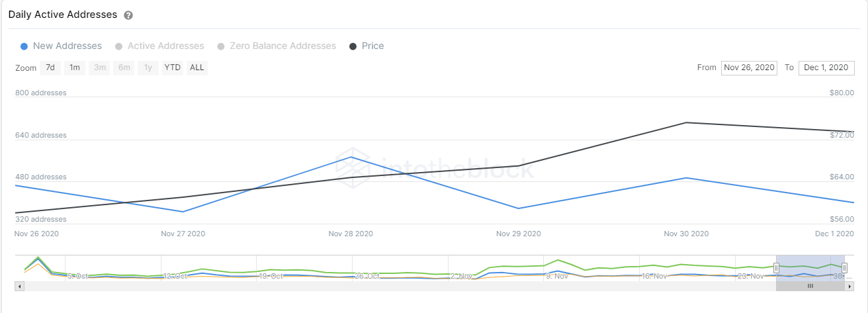868x313 pixels.
Task: Edit the To date field
Action: pyautogui.click(x=826, y=67)
